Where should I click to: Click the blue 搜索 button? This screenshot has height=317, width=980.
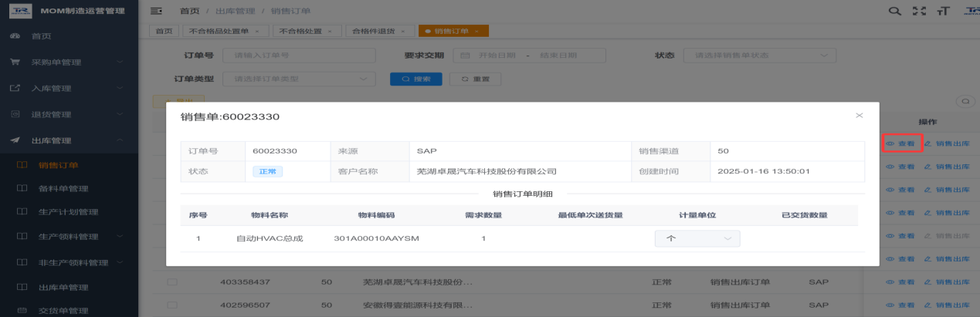pyautogui.click(x=416, y=79)
